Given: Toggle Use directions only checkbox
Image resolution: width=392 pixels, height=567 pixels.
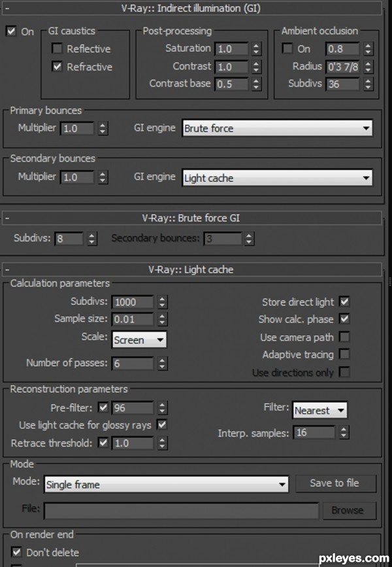Looking at the screenshot, I should click(344, 371).
